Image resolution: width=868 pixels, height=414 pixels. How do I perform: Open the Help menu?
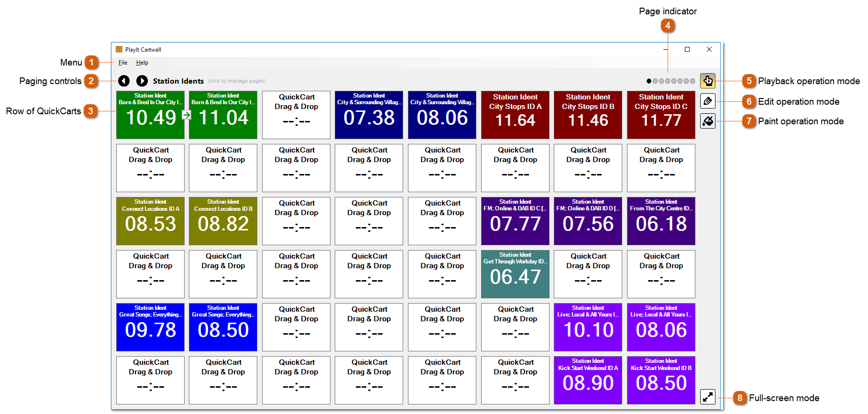[142, 63]
